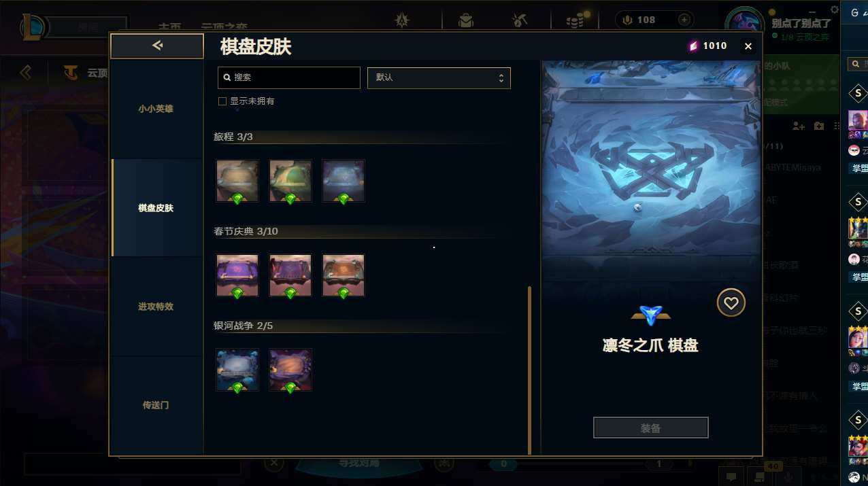This screenshot has width=868, height=486.
Task: Focus the 搜索 search field
Action: (288, 77)
